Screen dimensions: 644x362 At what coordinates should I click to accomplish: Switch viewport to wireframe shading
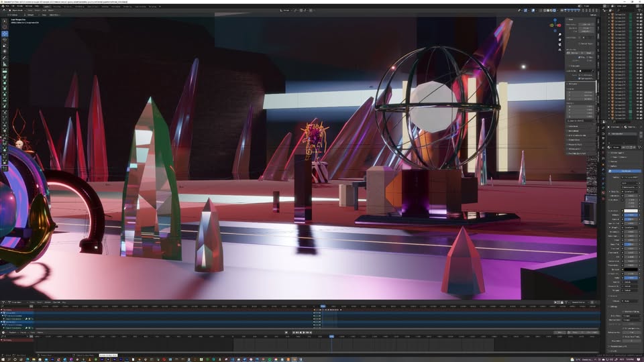pyautogui.click(x=545, y=10)
